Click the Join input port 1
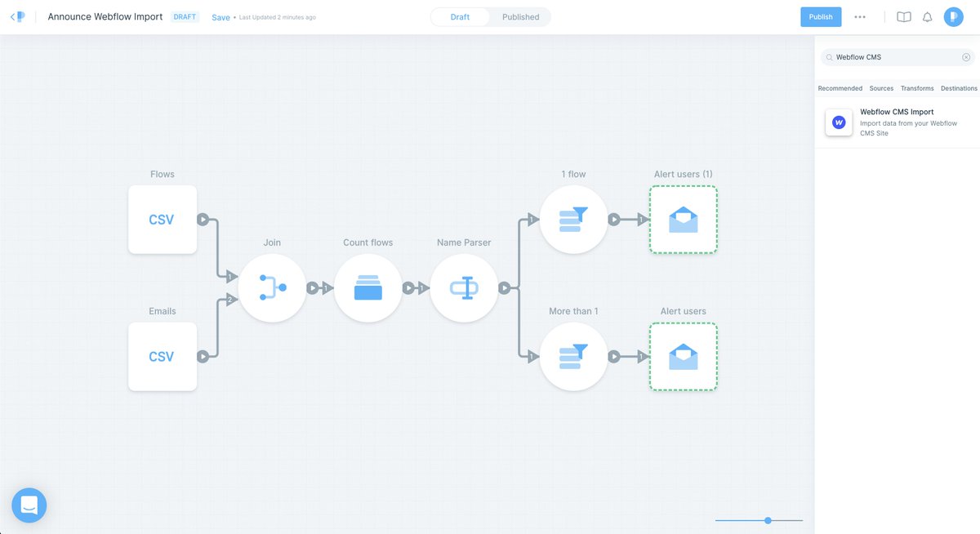Viewport: 980px width, 534px height. tap(231, 278)
